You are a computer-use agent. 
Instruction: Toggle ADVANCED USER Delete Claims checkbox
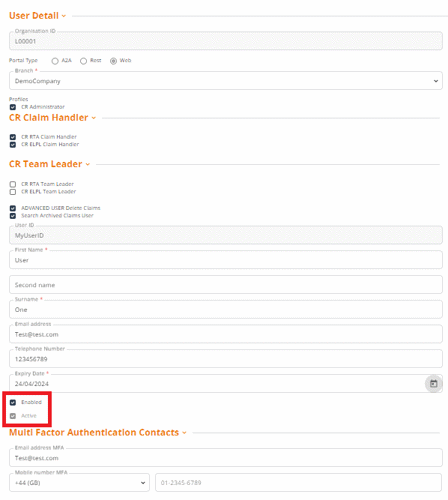13,208
